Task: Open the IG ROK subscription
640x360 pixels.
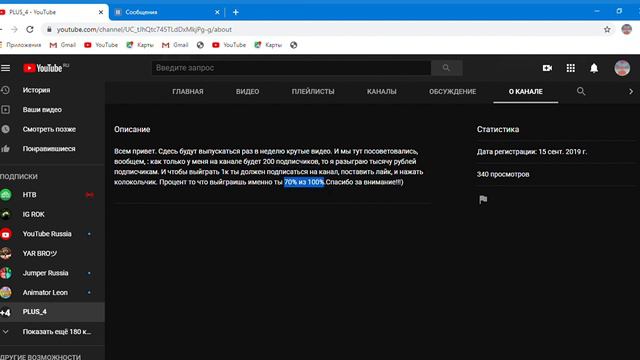Action: 52,214
